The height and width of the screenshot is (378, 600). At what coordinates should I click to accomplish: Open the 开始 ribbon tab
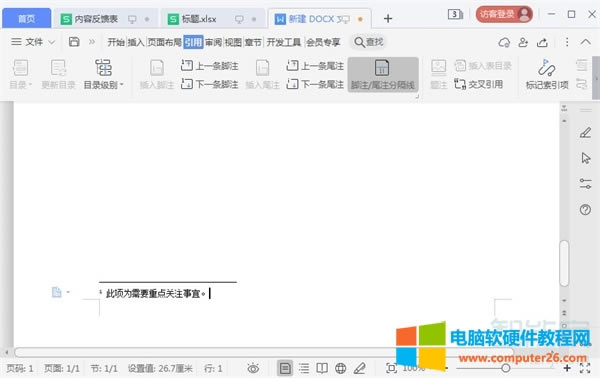coord(116,42)
